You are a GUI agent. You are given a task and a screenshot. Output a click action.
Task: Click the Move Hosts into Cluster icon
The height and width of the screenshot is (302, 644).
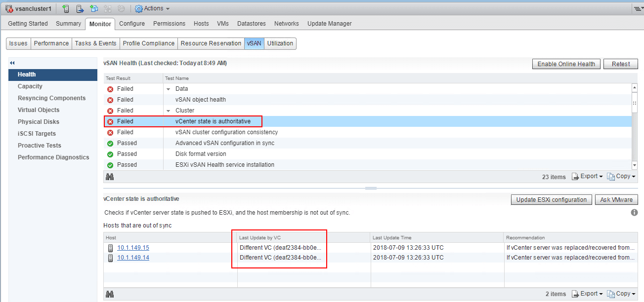(80, 8)
